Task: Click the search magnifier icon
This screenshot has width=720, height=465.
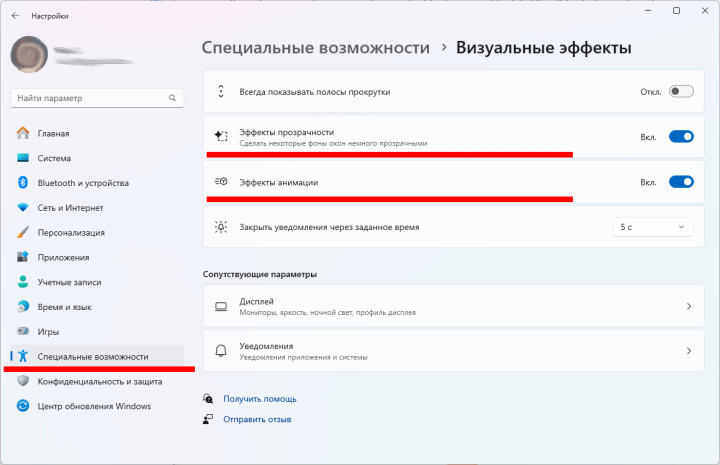Action: click(x=174, y=98)
